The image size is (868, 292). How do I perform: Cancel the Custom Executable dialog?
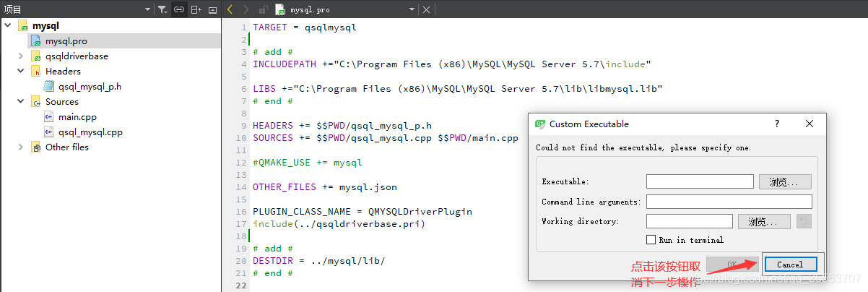(790, 265)
